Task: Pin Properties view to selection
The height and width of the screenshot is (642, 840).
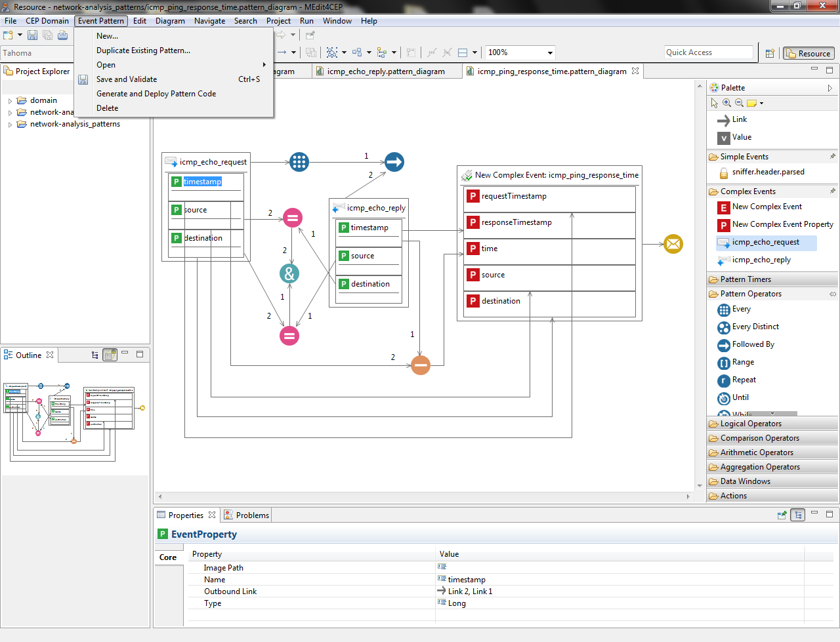Action: coord(782,515)
